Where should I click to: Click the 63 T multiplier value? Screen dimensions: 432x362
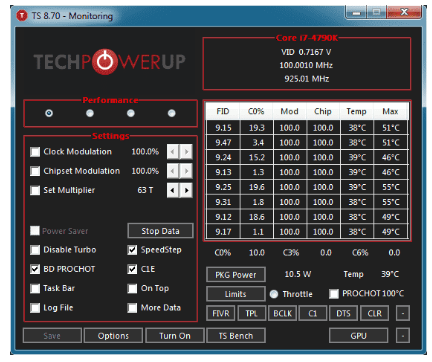pos(145,190)
